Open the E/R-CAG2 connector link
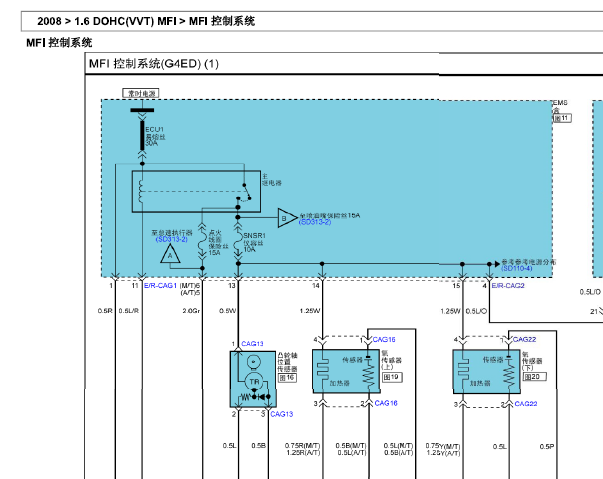 pos(508,286)
